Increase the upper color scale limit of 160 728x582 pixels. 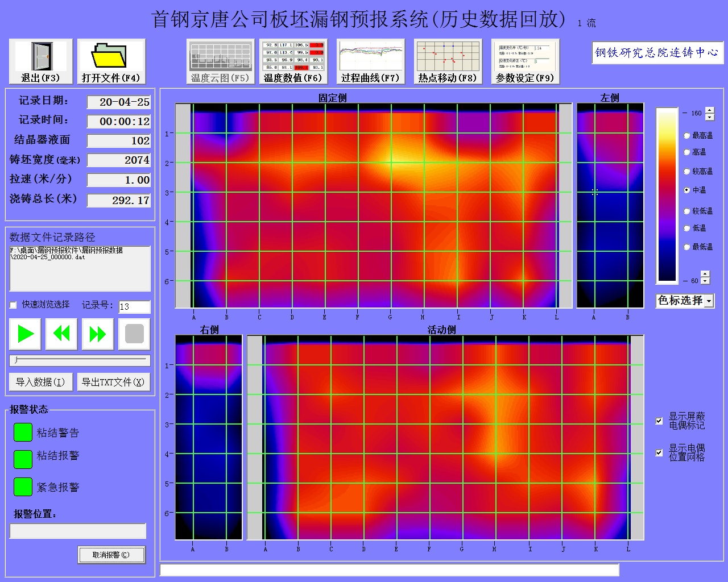(710, 110)
